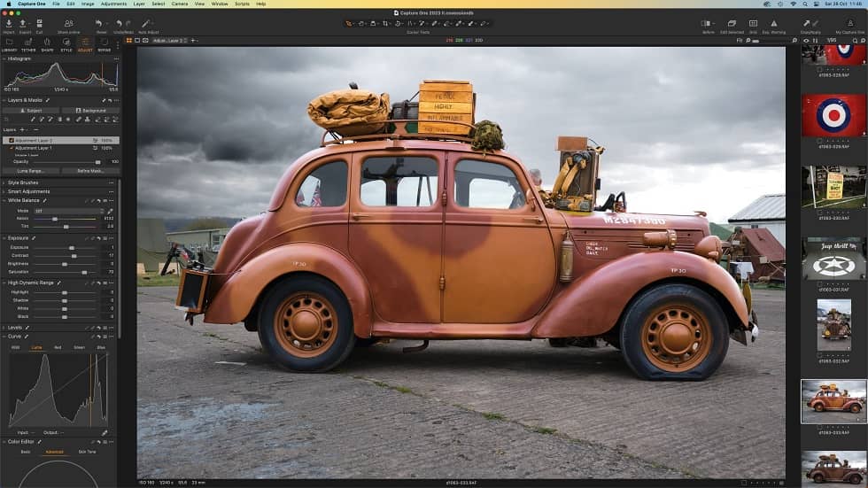Switch Curve to Green channel tab
The image size is (868, 488).
[79, 347]
